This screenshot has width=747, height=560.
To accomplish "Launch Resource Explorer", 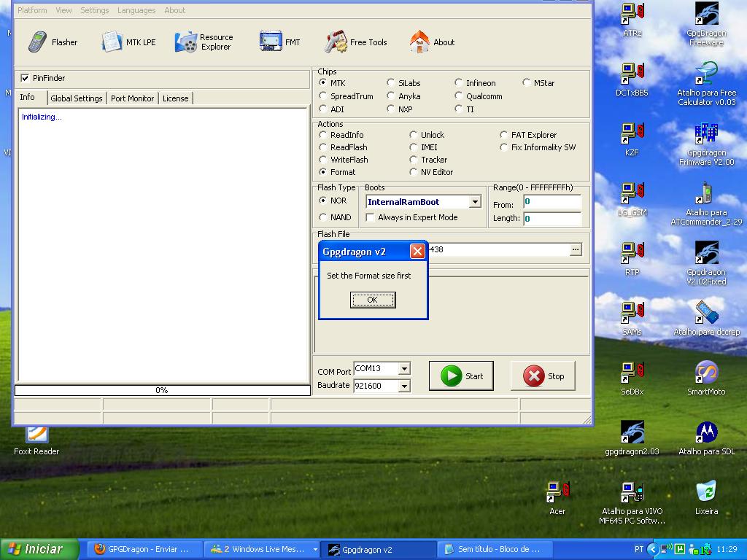I will coord(204,42).
